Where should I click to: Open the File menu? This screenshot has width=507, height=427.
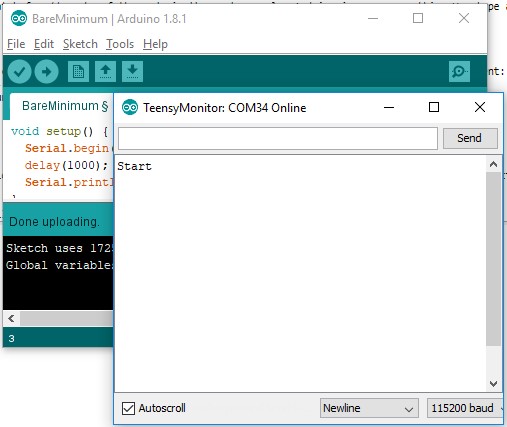click(x=16, y=44)
